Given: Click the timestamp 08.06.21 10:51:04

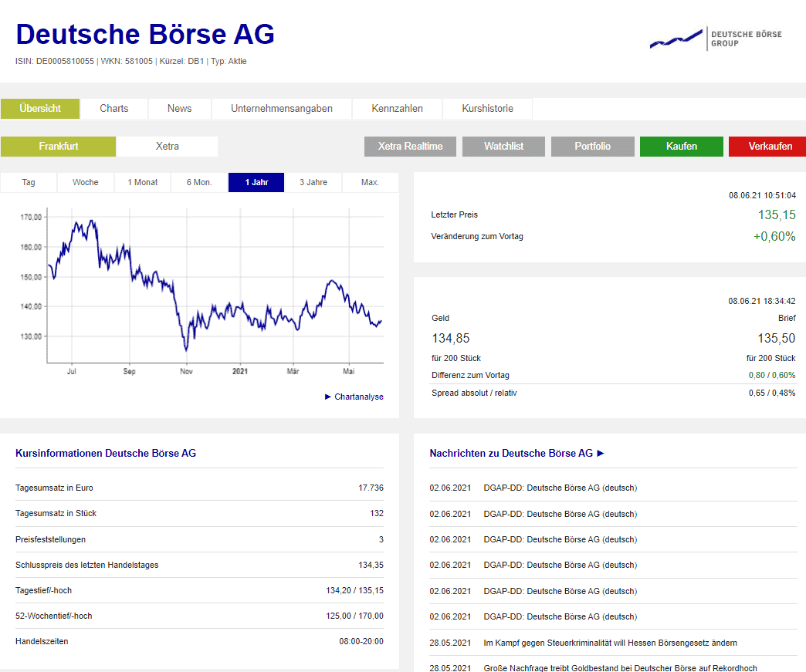Looking at the screenshot, I should point(762,195).
